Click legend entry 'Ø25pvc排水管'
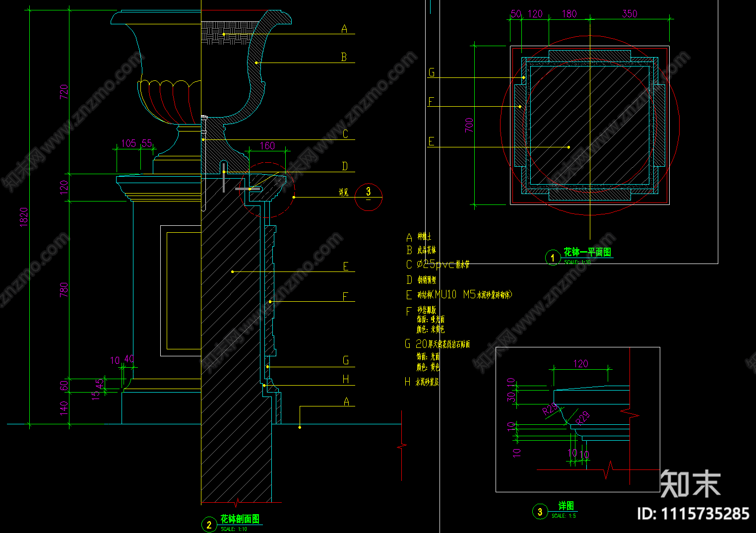 (443, 265)
